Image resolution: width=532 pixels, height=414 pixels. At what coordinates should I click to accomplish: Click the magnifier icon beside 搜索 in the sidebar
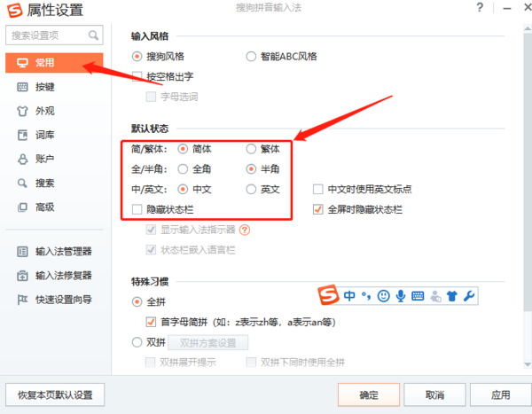tap(22, 184)
